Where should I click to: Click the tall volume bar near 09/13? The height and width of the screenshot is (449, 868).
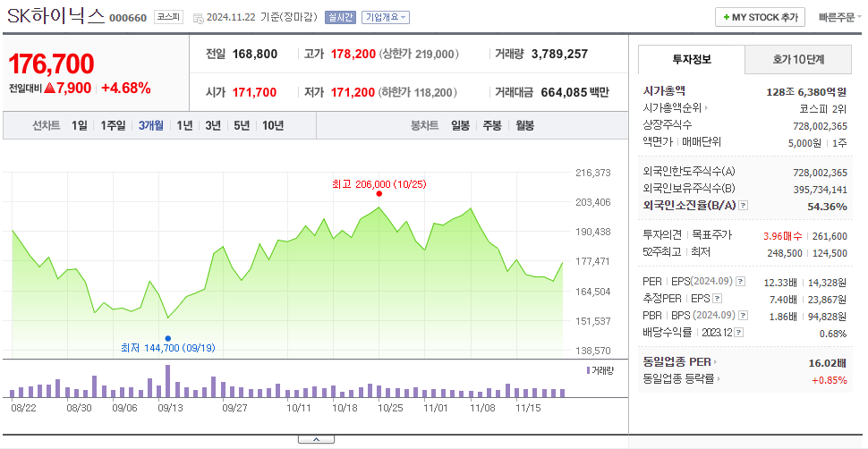[167, 381]
